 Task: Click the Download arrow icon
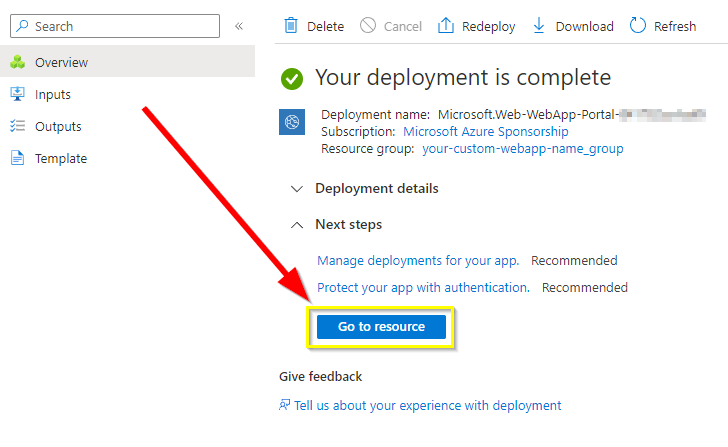[x=539, y=26]
